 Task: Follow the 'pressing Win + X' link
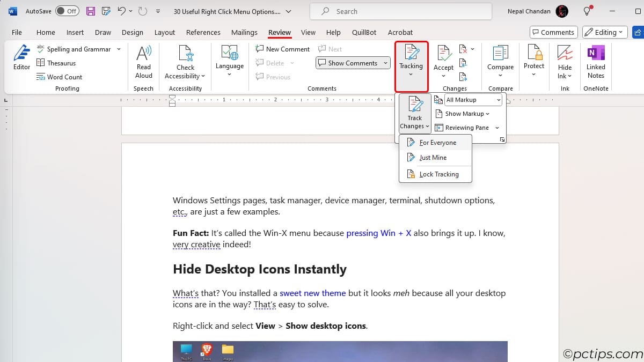point(378,233)
